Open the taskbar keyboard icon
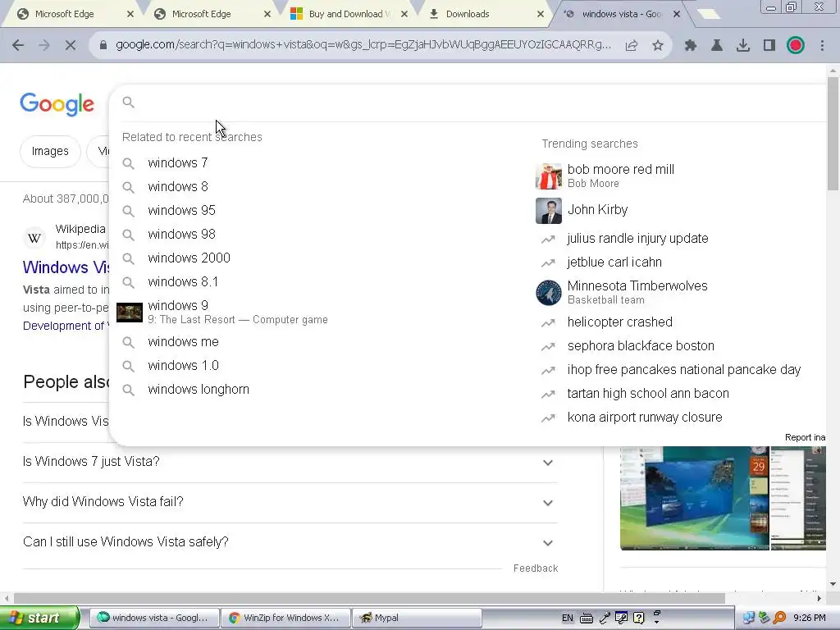840x630 pixels. pyautogui.click(x=587, y=619)
